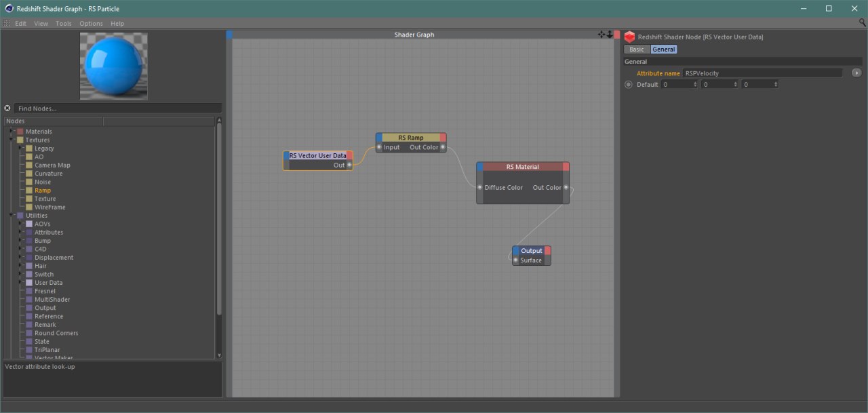Open the Tools menu
The width and height of the screenshot is (868, 413).
(x=64, y=23)
